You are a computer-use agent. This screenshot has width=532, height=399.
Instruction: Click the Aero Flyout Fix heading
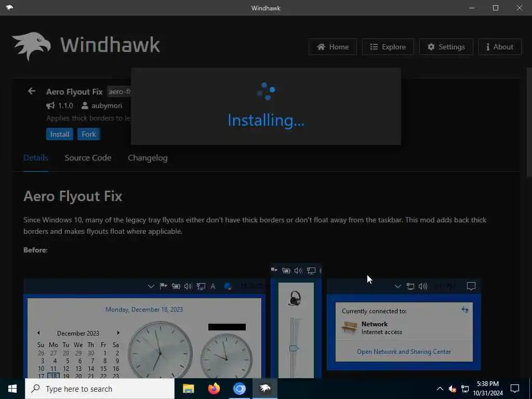73,196
